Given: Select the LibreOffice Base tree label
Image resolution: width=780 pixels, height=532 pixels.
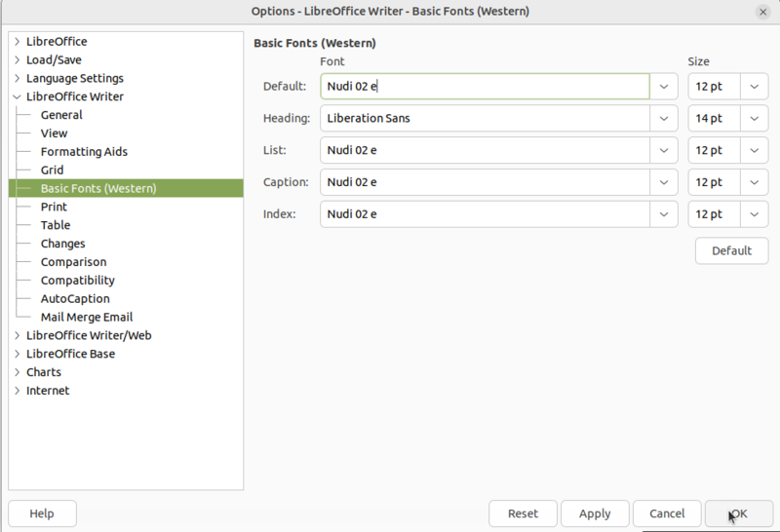Looking at the screenshot, I should tap(70, 354).
